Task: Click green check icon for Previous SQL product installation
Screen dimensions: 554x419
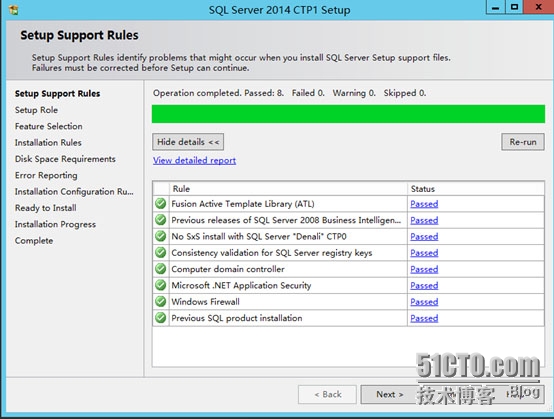Action: [x=161, y=318]
